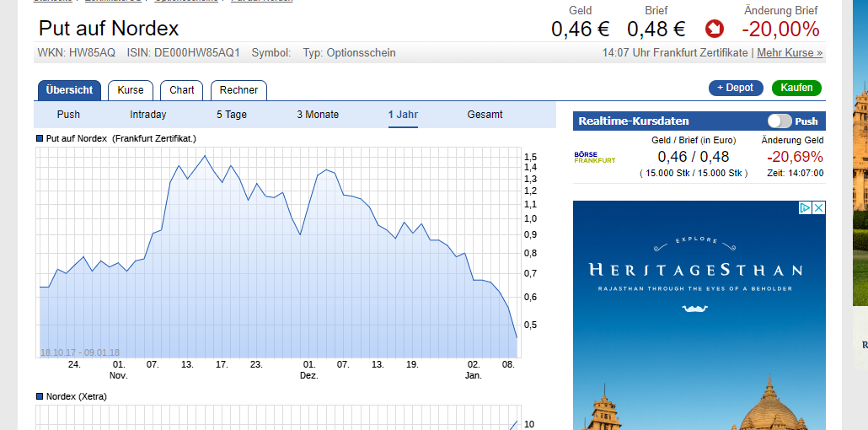Click the blue legend square for Nordex (Xetra)

pyautogui.click(x=40, y=397)
